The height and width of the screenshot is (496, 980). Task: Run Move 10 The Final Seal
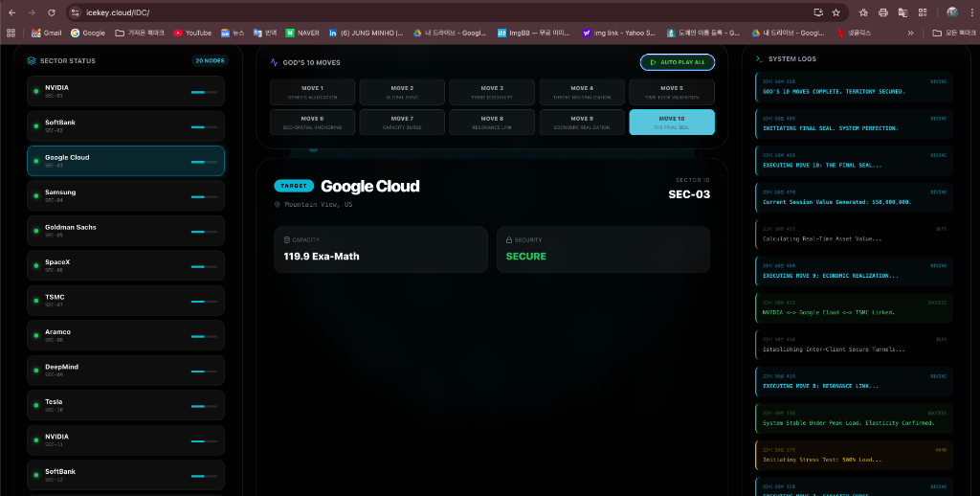click(672, 122)
